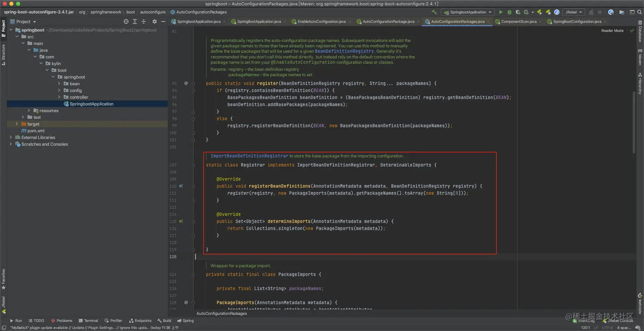Open the Database tool window

pos(640,32)
